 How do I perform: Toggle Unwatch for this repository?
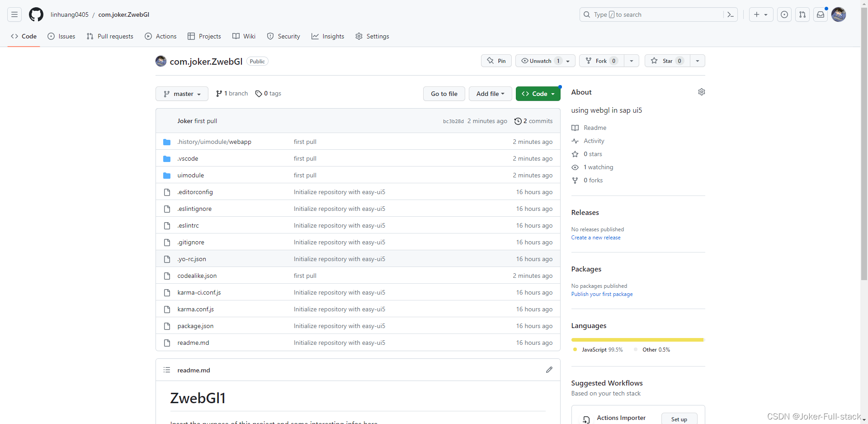point(545,61)
